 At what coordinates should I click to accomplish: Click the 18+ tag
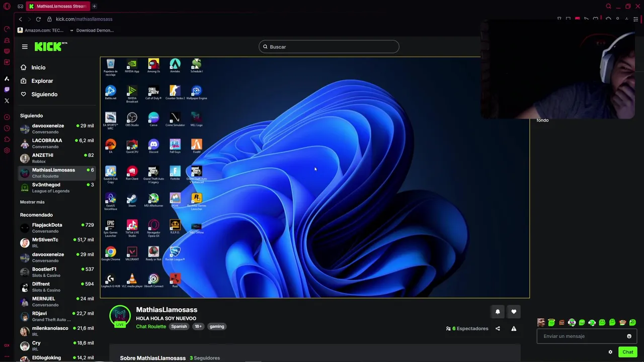198,327
